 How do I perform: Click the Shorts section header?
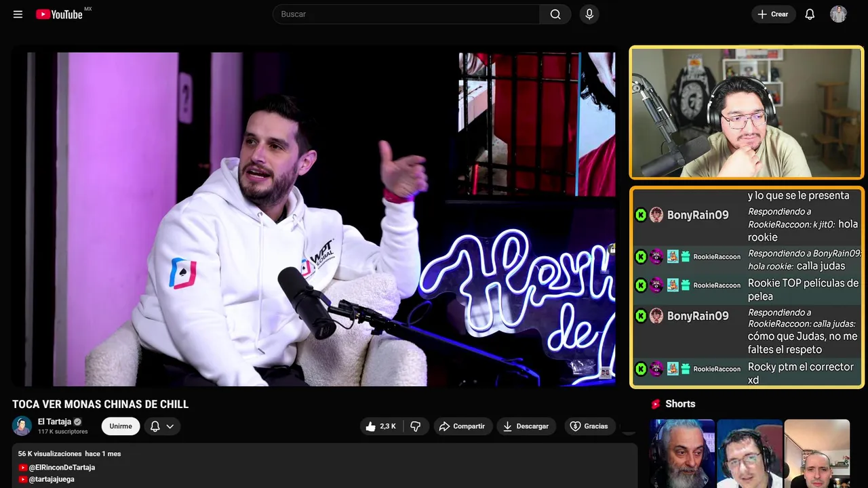[680, 404]
